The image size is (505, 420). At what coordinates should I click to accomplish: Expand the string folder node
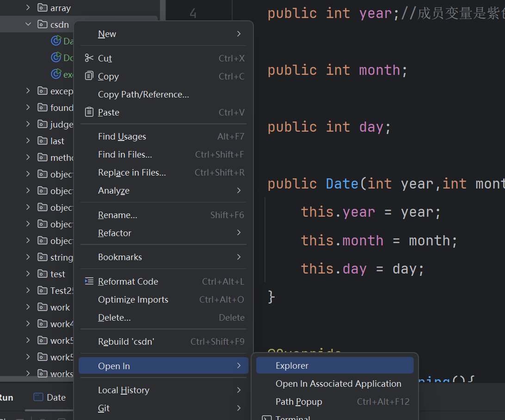coord(28,257)
